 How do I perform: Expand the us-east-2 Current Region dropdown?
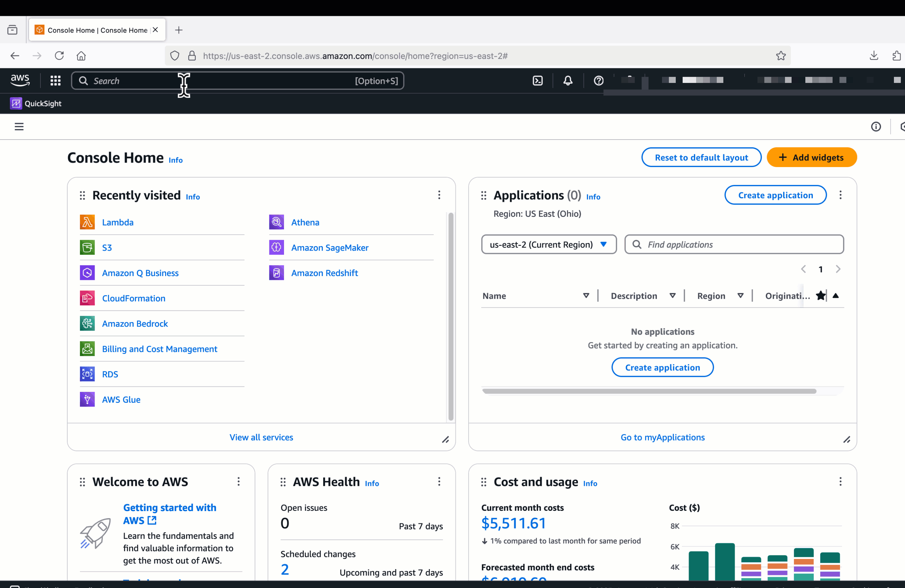549,245
